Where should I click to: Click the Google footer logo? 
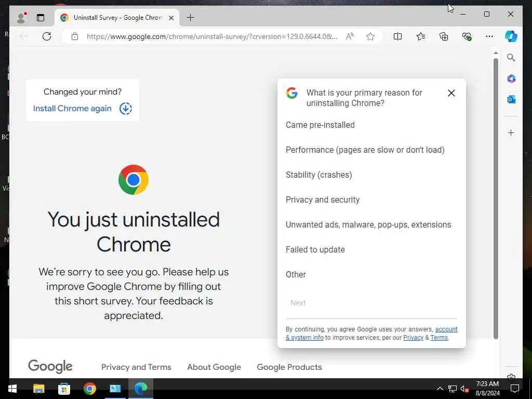[50, 366]
